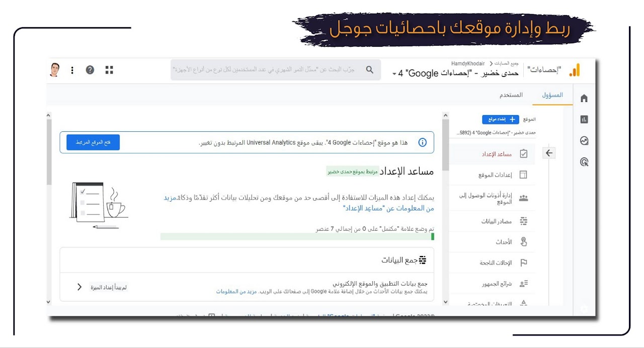
Task: Click the شرائح الجمهور audience icon
Action: click(x=523, y=284)
